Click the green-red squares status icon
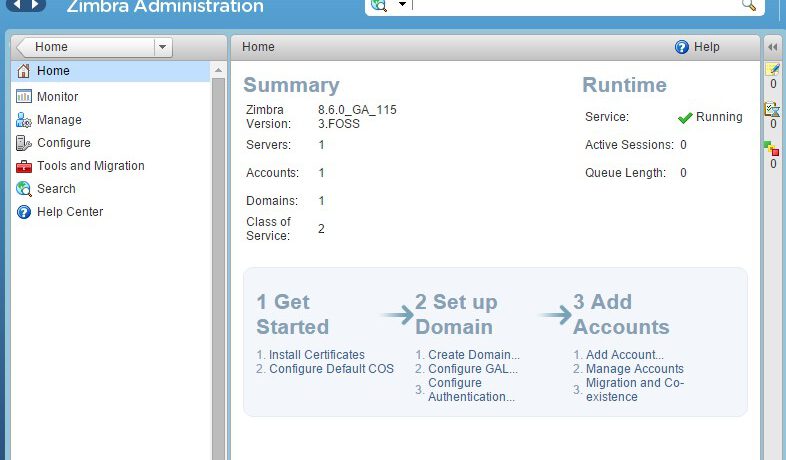This screenshot has height=460, width=786. click(x=772, y=148)
